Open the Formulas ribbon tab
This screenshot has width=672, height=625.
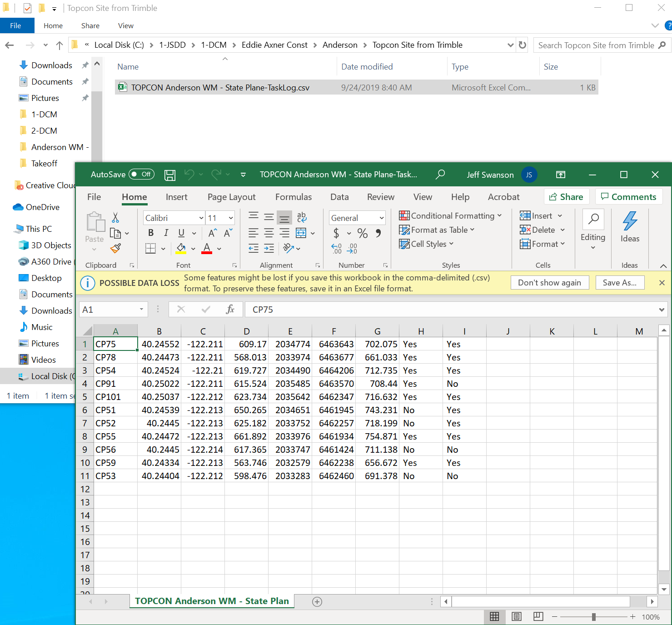pos(293,197)
